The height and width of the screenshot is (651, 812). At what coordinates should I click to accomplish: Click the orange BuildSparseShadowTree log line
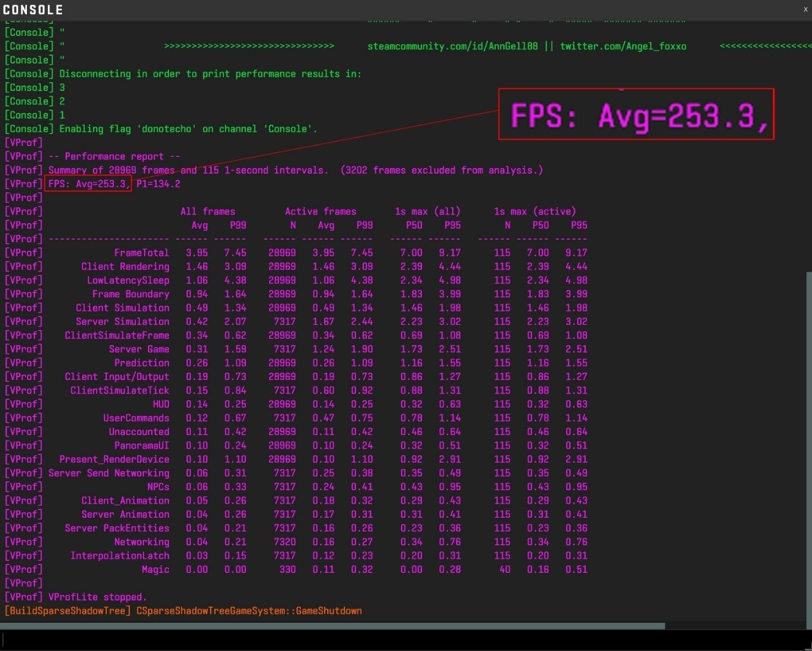(x=183, y=611)
